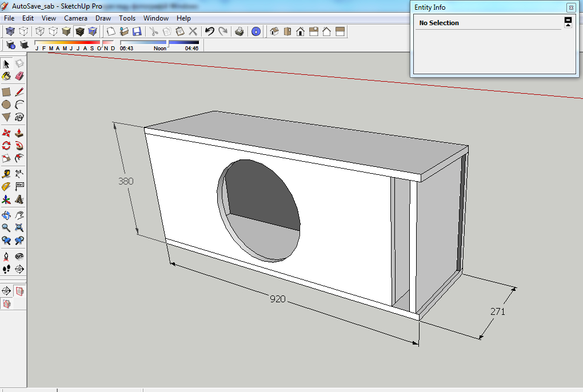Click the Undo arrow
Screen dimensions: 583x392
(210, 31)
